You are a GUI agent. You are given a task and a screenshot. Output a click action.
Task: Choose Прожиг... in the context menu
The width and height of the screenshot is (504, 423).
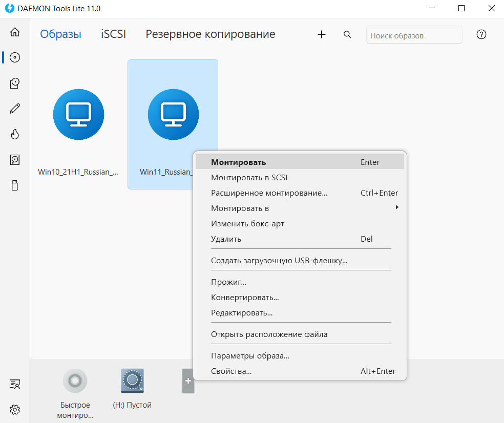pyautogui.click(x=300, y=282)
